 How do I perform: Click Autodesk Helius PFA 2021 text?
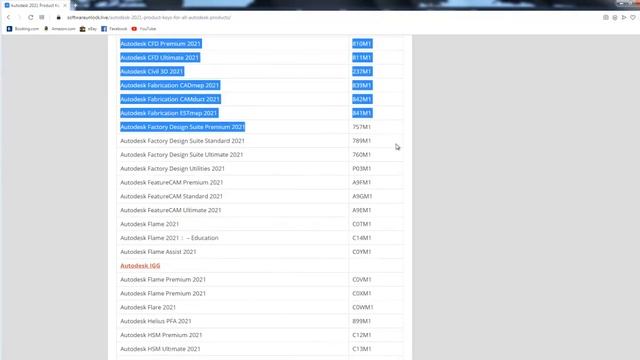[x=156, y=321]
